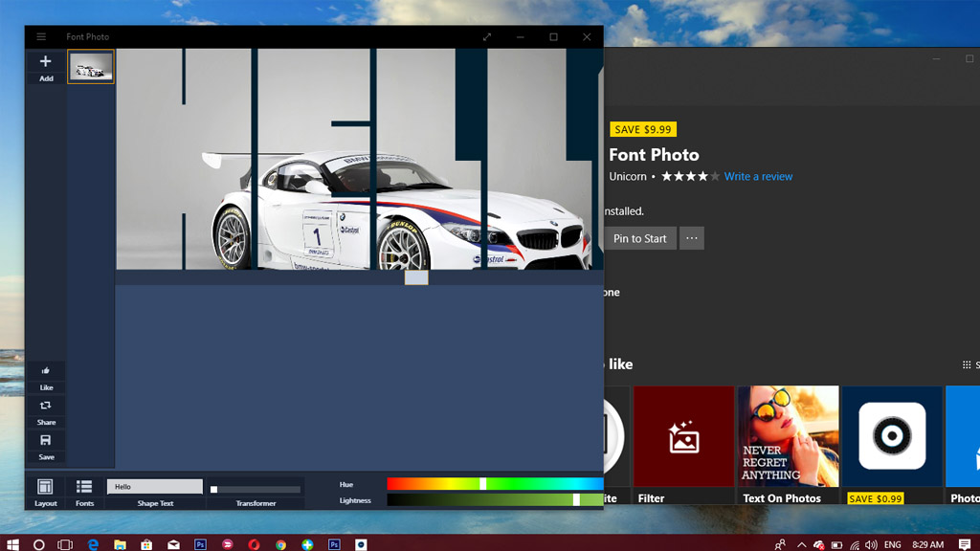
Task: Launch Microsoft Edge from taskbar
Action: 93,544
